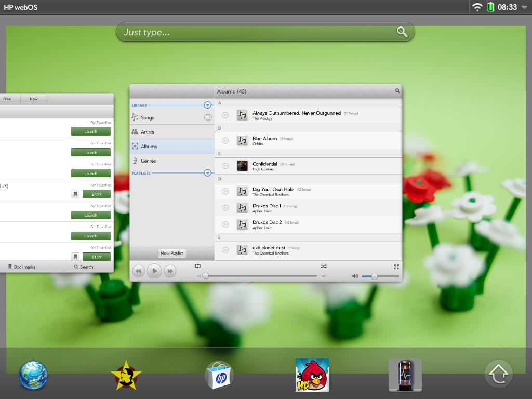Click the Drukqs Disc 1 artwork

(x=242, y=208)
